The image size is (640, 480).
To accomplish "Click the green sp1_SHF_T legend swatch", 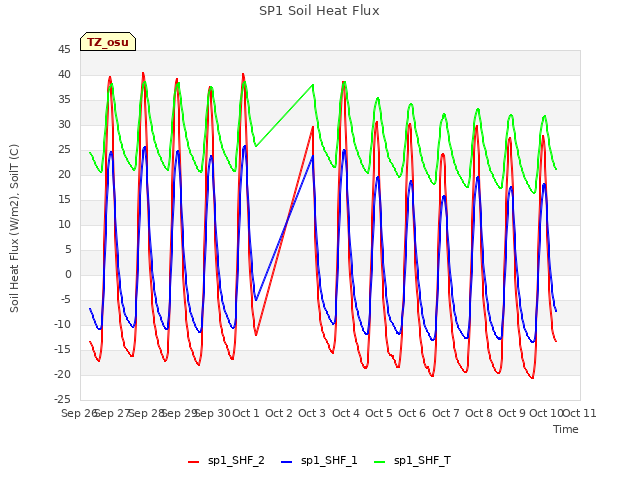I will click(380, 462).
